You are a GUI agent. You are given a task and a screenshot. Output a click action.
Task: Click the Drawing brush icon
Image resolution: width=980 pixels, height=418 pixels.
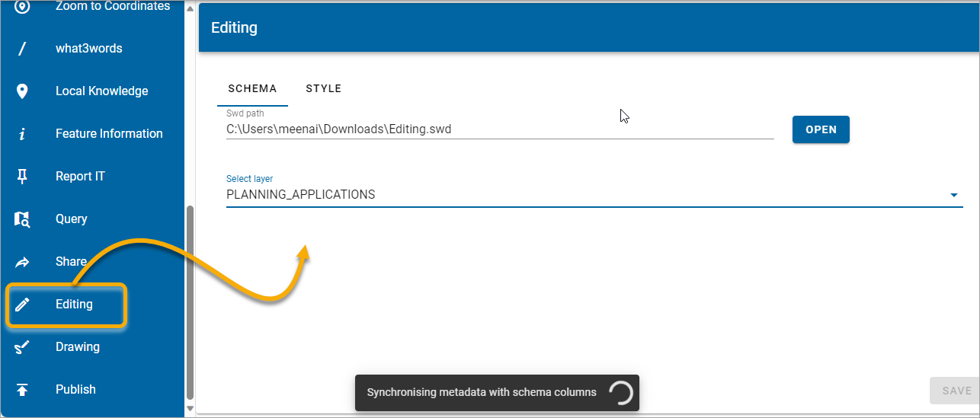22,347
